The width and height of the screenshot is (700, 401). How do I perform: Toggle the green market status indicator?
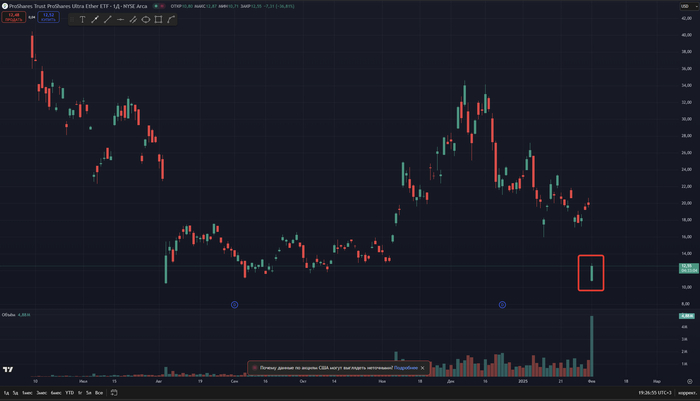156,6
